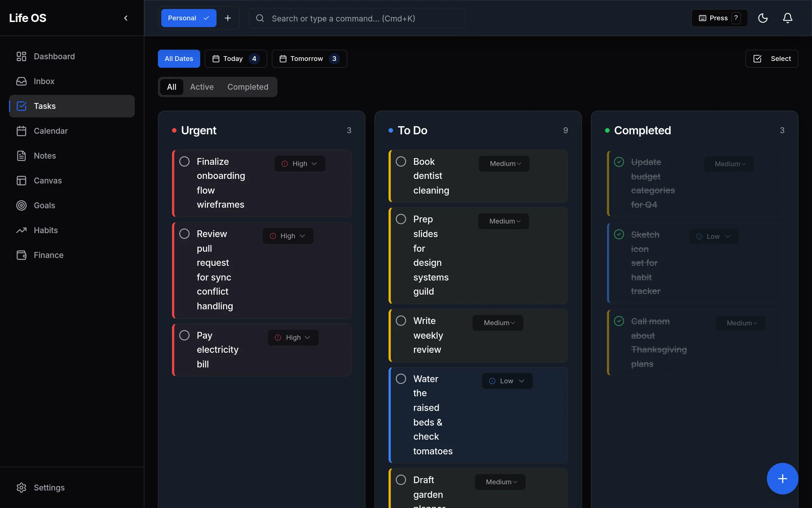The width and height of the screenshot is (812, 508).
Task: Click the Select button
Action: (x=772, y=59)
